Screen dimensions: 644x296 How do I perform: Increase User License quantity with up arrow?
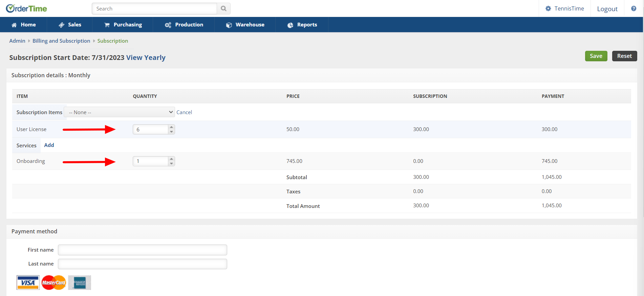point(172,127)
